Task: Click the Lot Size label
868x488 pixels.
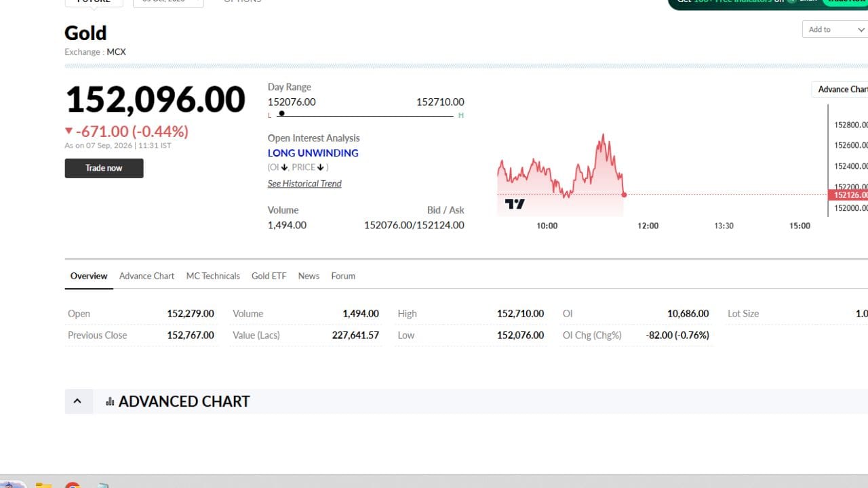Action: pyautogui.click(x=743, y=314)
